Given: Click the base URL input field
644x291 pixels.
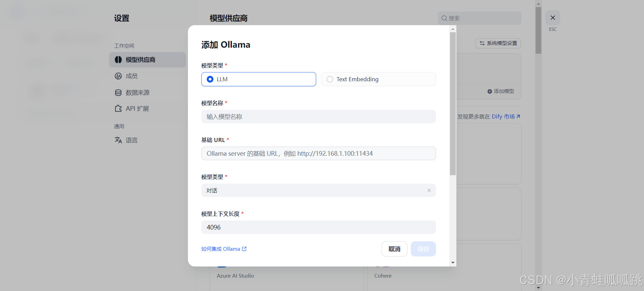Looking at the screenshot, I should 318,153.
